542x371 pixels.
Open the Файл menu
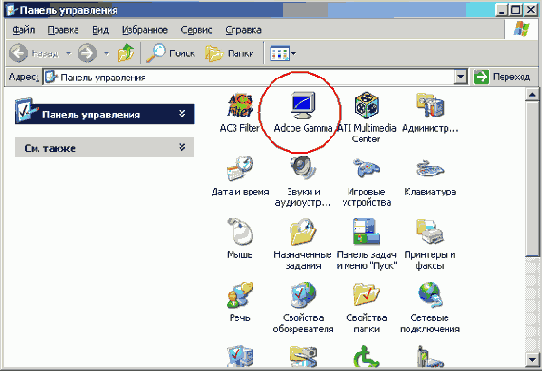24,30
